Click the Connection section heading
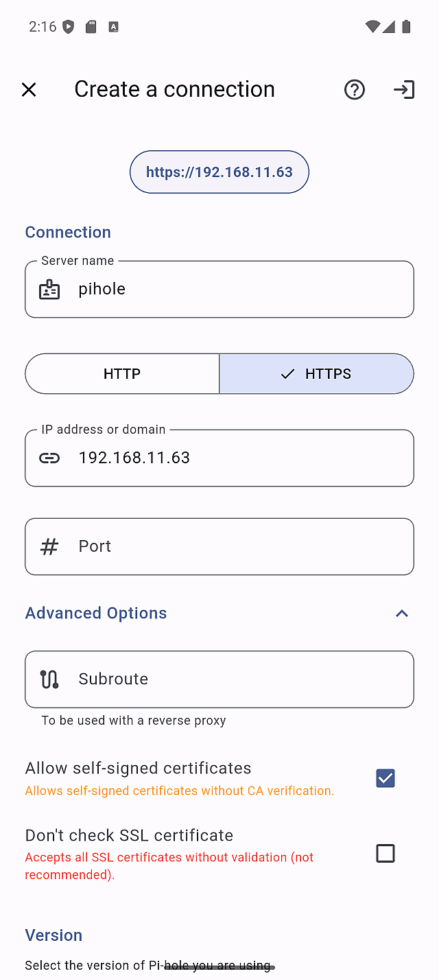This screenshot has height=980, width=439. [67, 232]
